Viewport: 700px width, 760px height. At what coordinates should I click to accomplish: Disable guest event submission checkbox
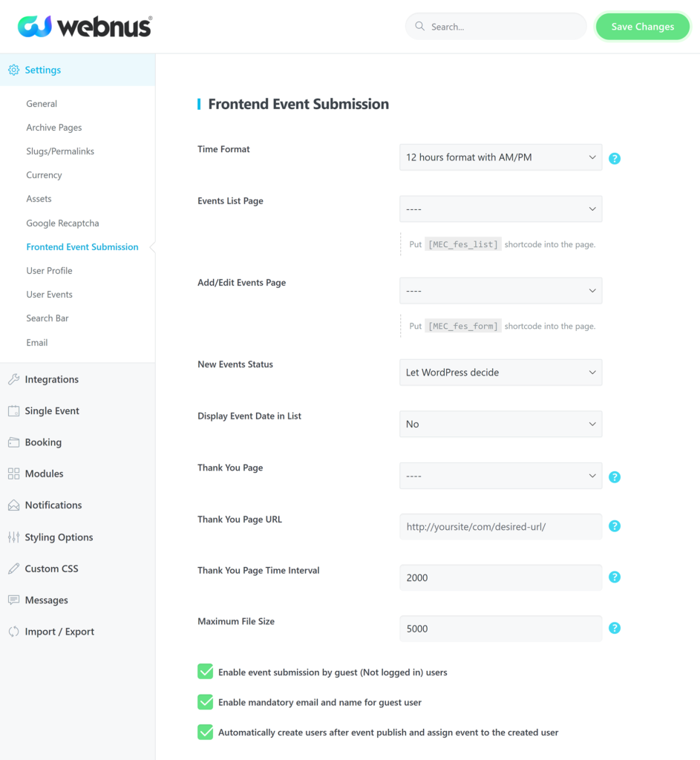pyautogui.click(x=205, y=671)
